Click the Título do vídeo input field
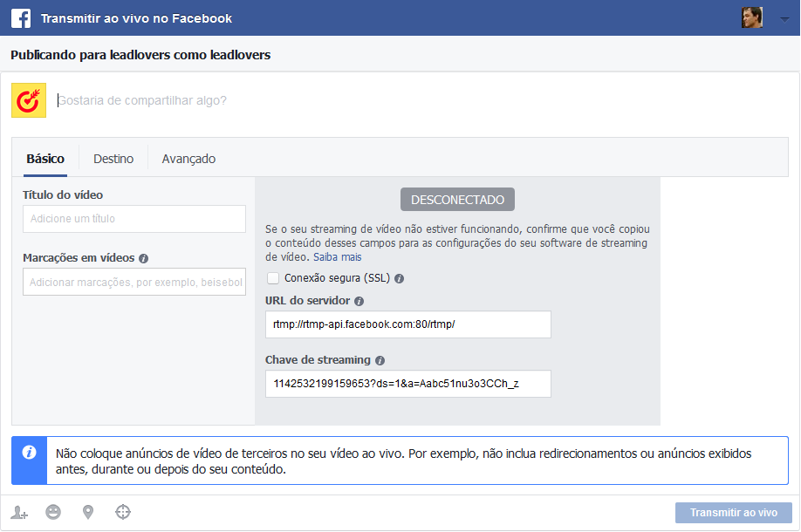Screen dimensions: 801x532 (134, 219)
